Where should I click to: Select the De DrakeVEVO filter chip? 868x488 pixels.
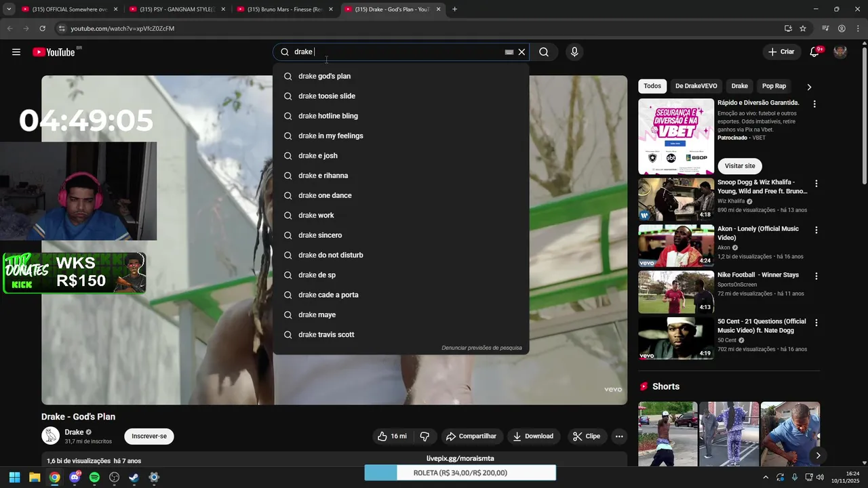(696, 86)
